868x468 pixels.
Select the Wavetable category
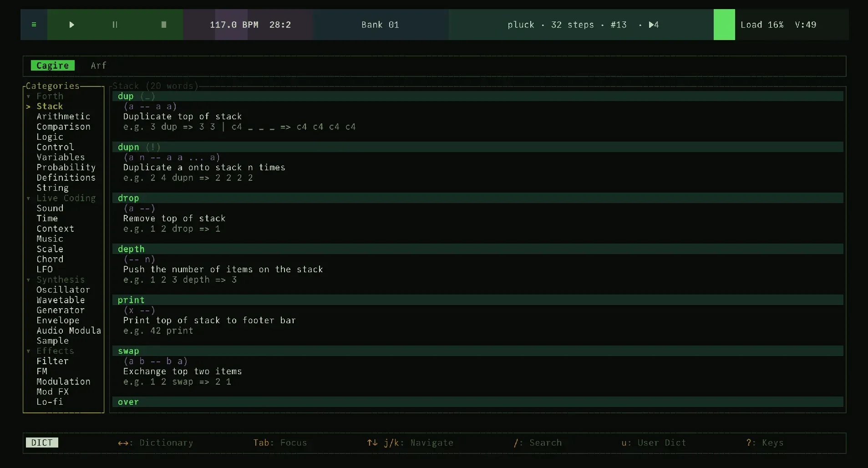coord(61,300)
